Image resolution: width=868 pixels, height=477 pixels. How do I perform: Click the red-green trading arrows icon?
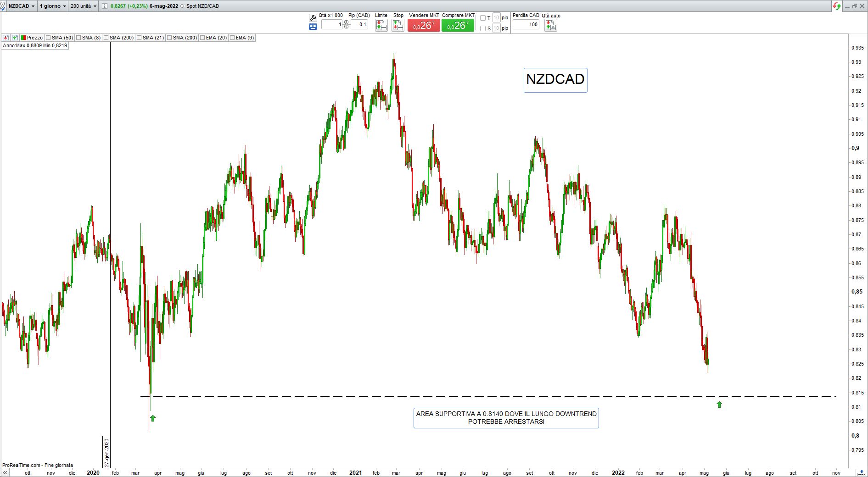click(x=837, y=6)
